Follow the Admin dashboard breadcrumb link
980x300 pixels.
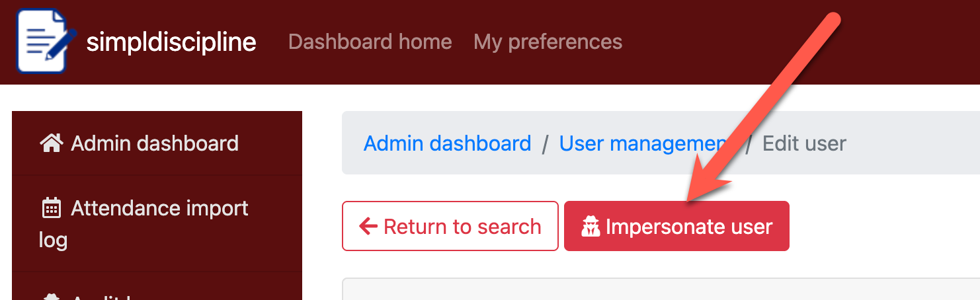click(x=447, y=143)
